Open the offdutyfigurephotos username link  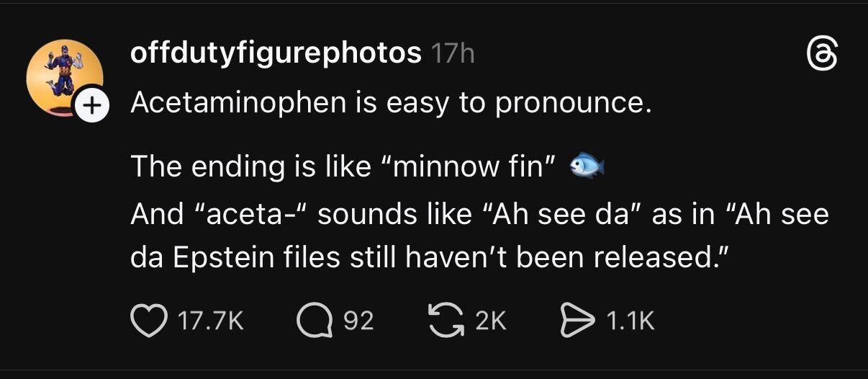[276, 53]
